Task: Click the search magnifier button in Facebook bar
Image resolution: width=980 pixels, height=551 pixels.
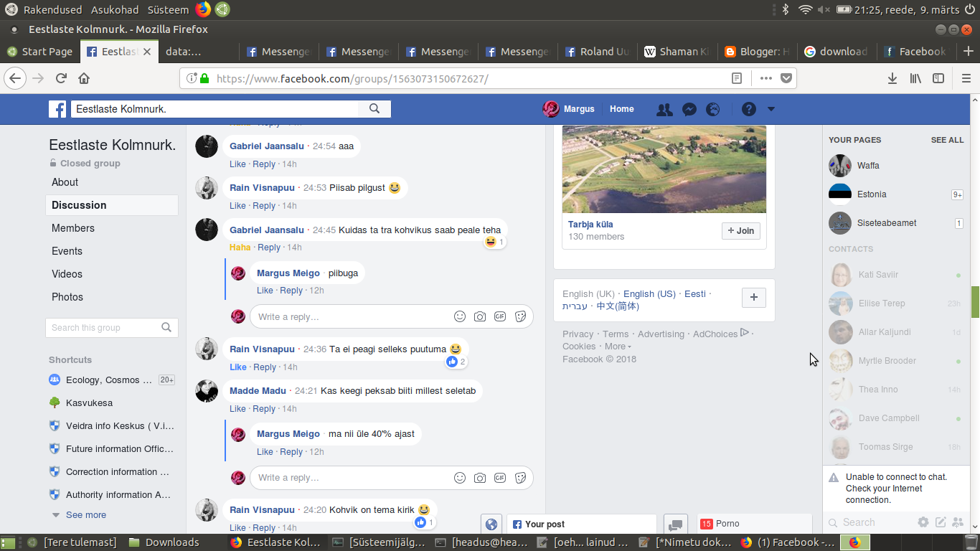Action: (374, 109)
